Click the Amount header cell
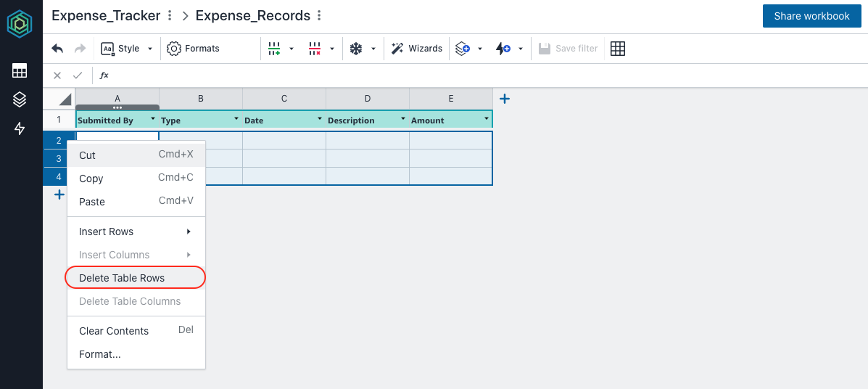This screenshot has height=389, width=868. [x=451, y=120]
